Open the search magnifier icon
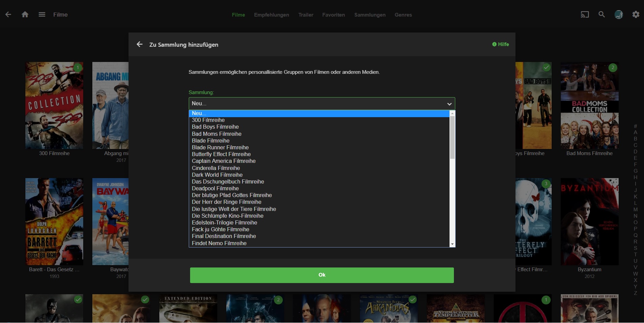 (x=602, y=15)
